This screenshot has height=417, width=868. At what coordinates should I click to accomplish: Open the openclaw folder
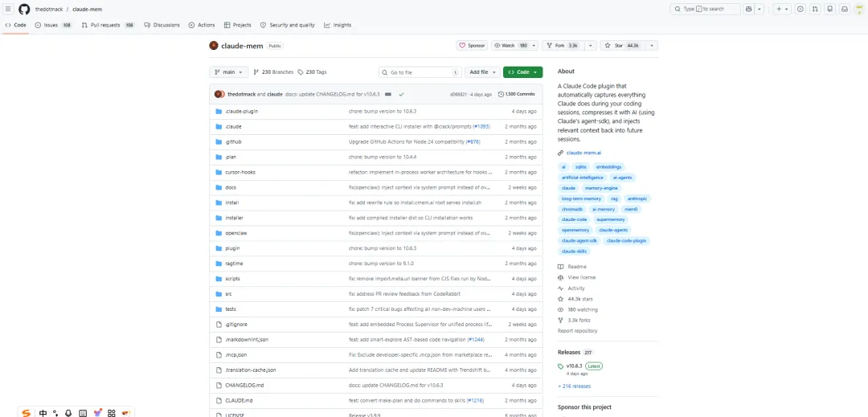pos(235,233)
